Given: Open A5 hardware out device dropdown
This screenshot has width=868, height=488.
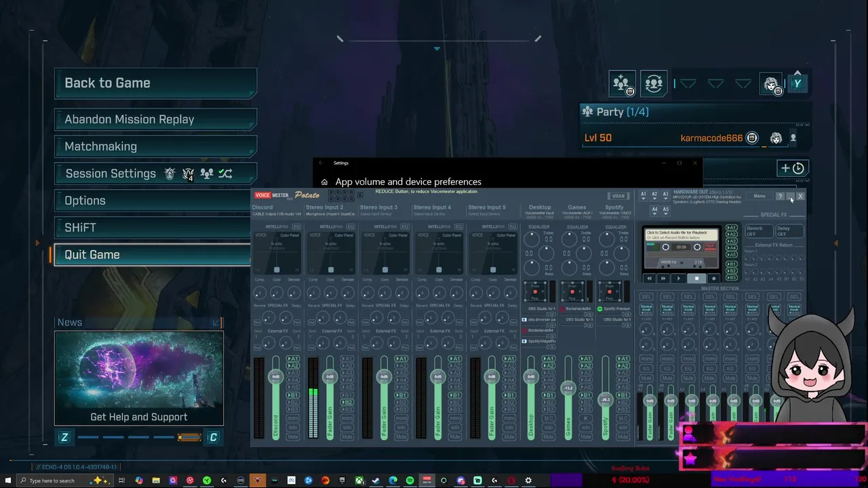Looking at the screenshot, I should [x=665, y=209].
